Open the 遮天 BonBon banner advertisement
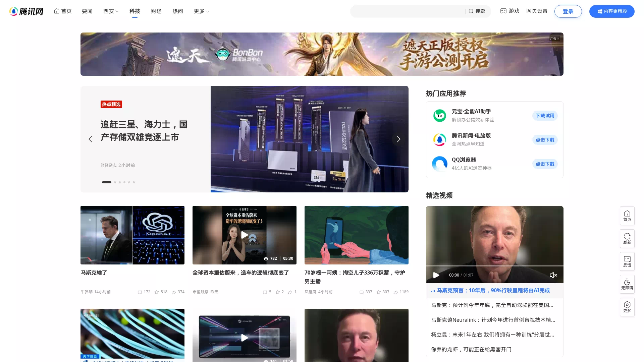The height and width of the screenshot is (362, 644). tap(322, 54)
